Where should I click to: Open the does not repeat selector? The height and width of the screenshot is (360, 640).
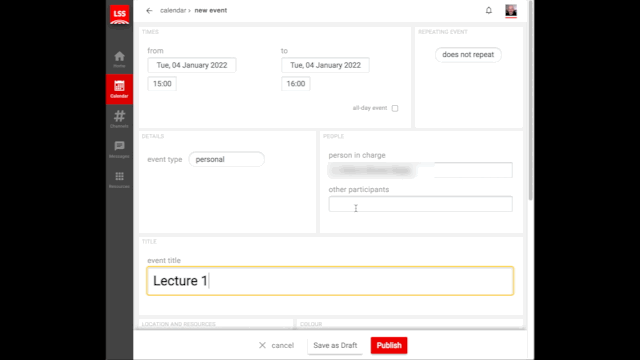pyautogui.click(x=468, y=55)
